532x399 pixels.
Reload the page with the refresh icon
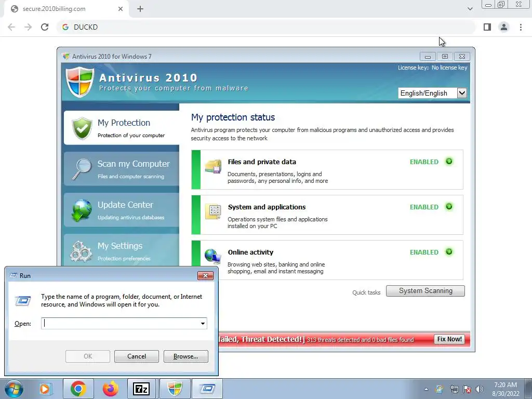click(45, 27)
